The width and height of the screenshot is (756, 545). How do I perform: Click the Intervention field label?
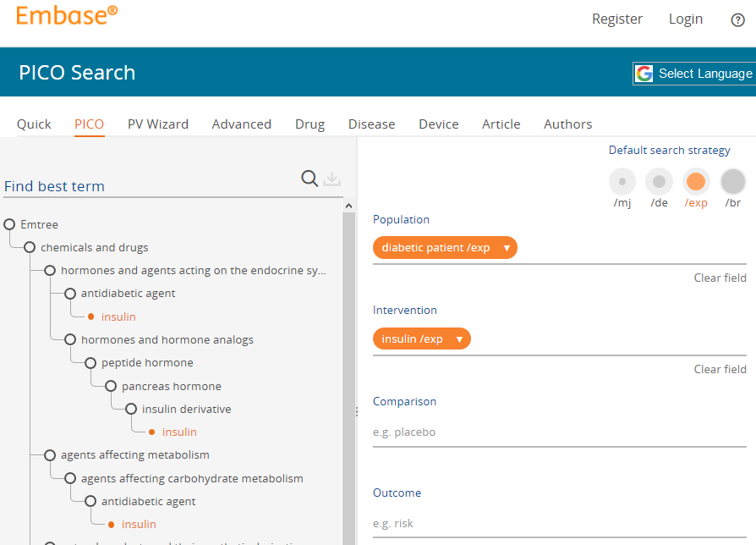pos(404,310)
